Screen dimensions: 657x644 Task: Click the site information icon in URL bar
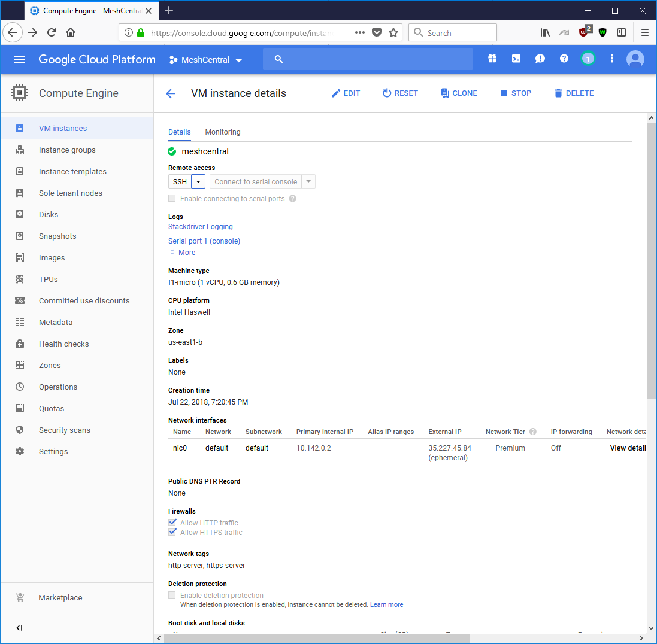(129, 33)
